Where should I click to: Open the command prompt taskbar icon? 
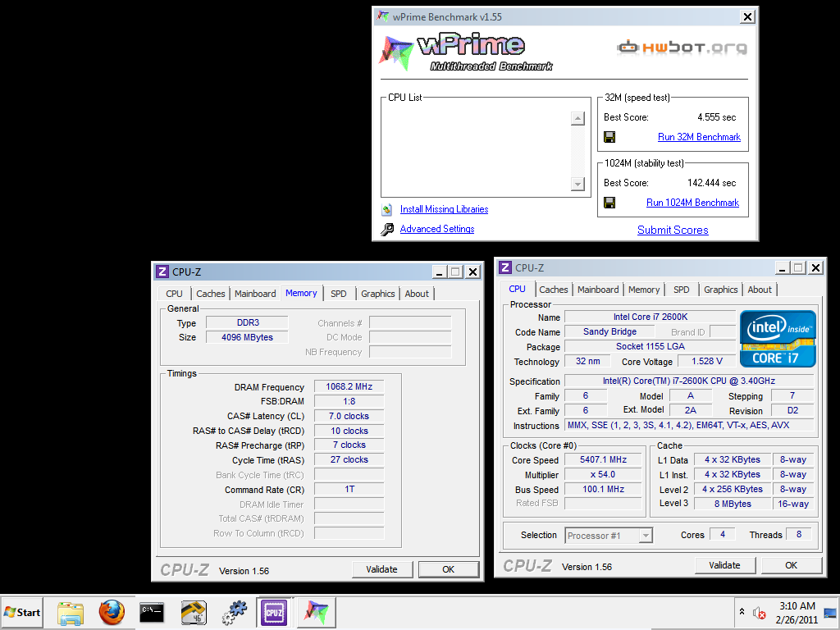(152, 612)
